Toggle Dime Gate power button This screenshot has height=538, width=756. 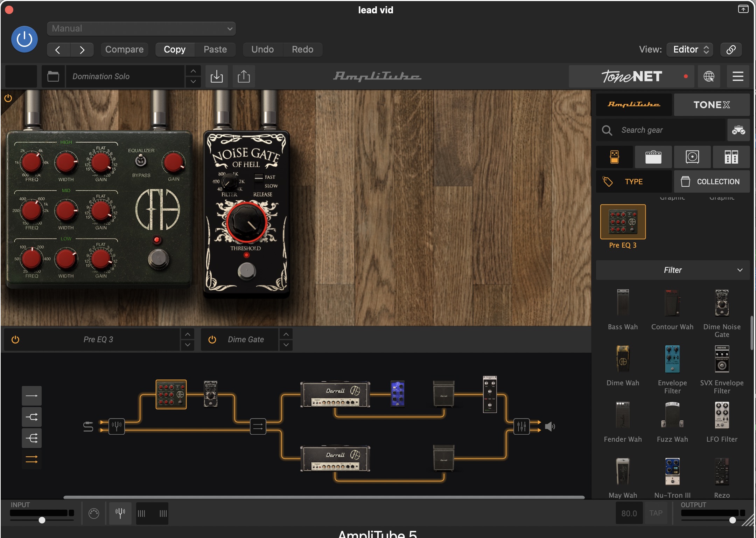[212, 339]
